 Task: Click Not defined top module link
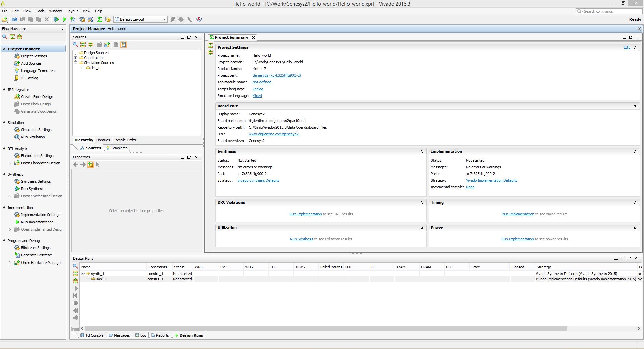pos(262,82)
